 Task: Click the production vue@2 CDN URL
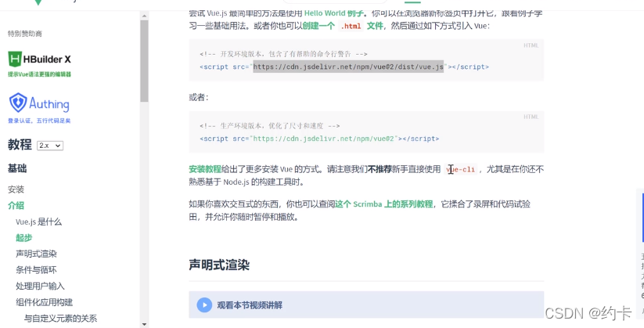324,139
